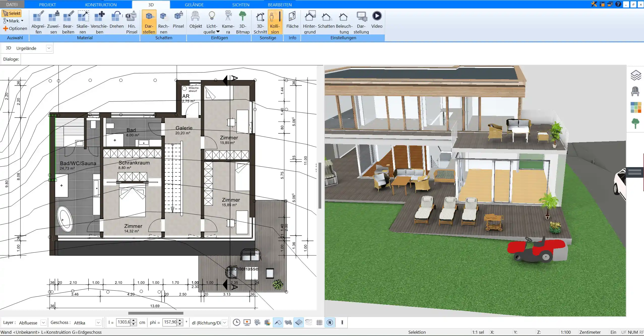Click the stacked layers palette icon
This screenshot has width=644, height=336.
[x=267, y=322]
